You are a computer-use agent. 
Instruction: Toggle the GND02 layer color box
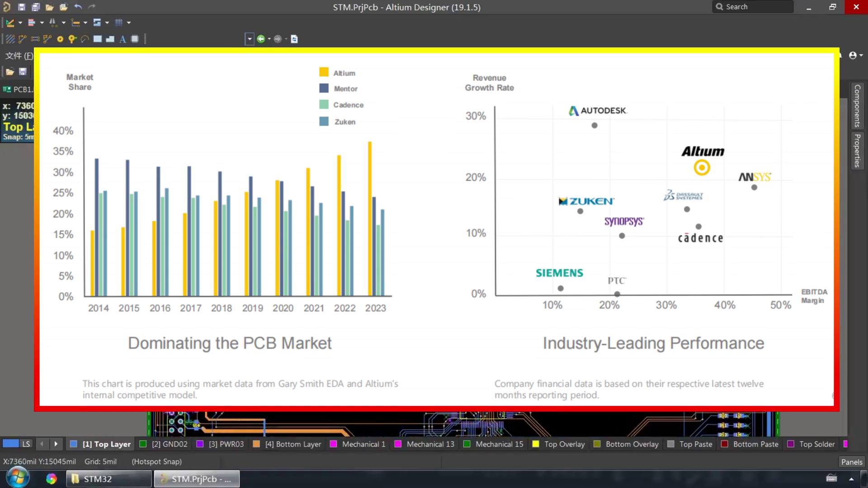click(x=143, y=444)
